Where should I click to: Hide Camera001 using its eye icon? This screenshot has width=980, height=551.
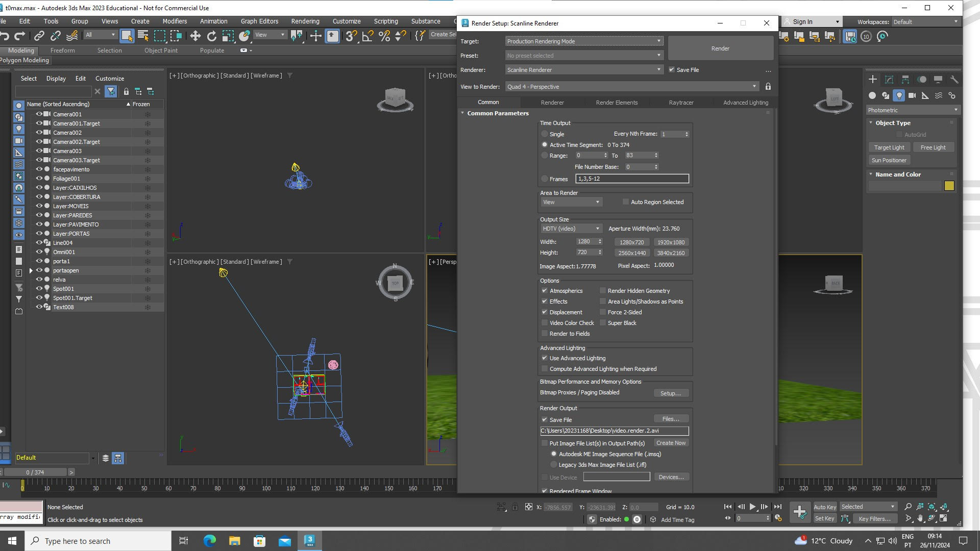point(39,114)
